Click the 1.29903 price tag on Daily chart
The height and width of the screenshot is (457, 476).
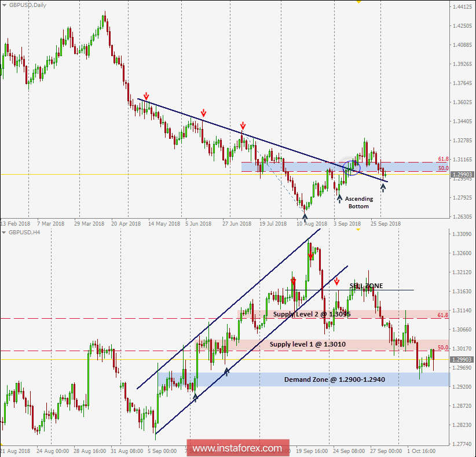(462, 174)
